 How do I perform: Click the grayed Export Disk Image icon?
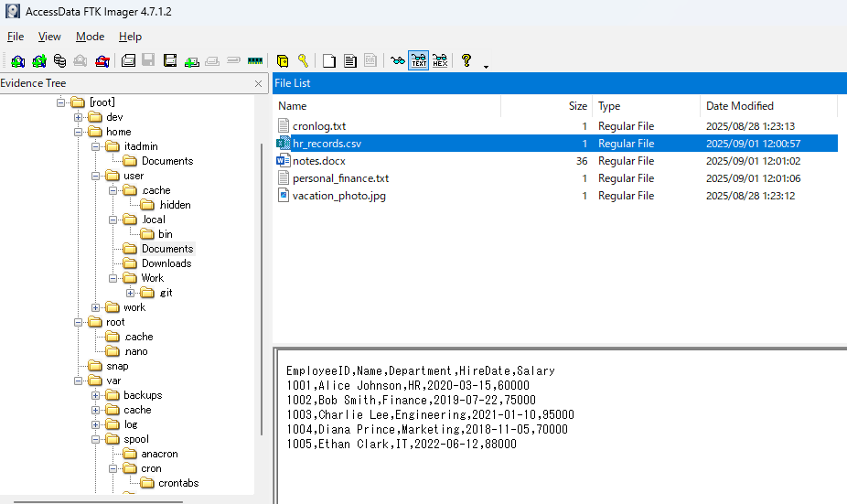[x=148, y=60]
